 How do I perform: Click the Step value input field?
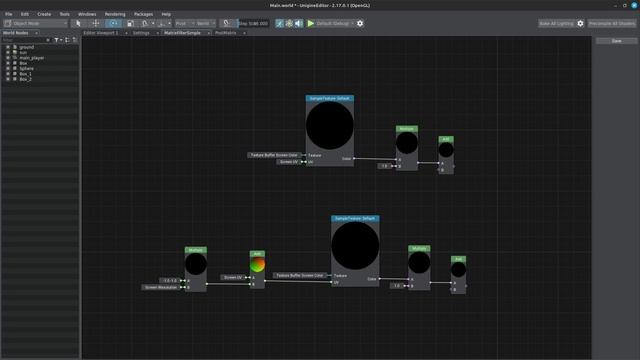click(253, 23)
